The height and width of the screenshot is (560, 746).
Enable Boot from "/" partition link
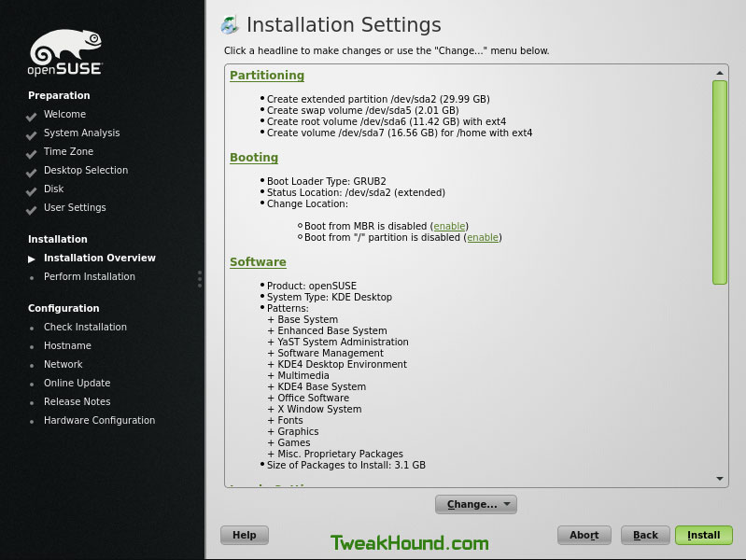pyautogui.click(x=483, y=237)
